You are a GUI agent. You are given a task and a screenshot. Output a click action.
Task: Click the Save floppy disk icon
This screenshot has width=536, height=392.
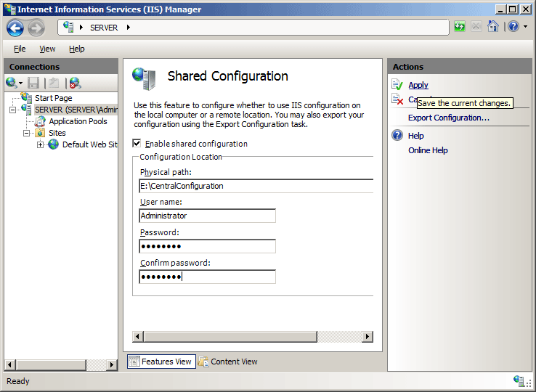pyautogui.click(x=33, y=83)
